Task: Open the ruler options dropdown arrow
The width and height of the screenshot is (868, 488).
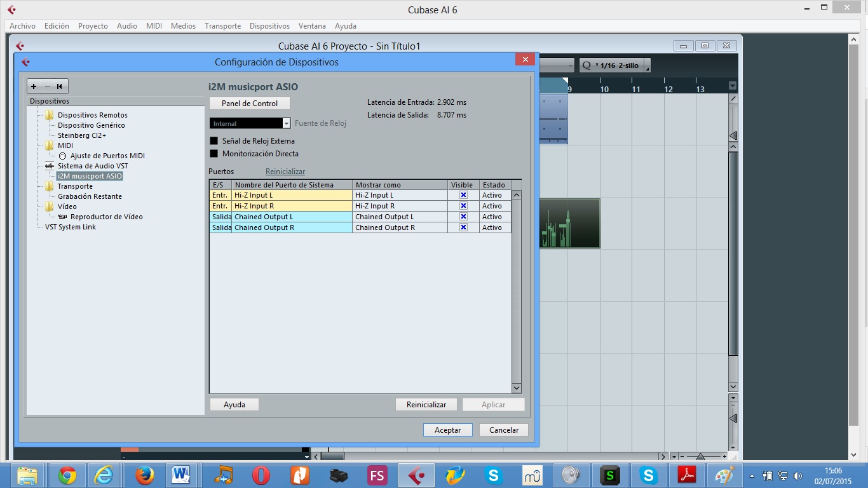Action: tap(733, 86)
